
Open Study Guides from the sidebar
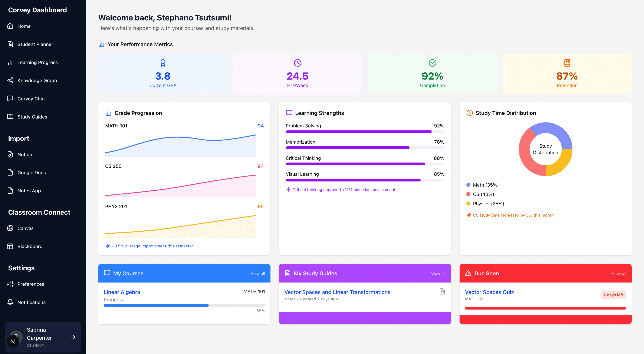[32, 117]
